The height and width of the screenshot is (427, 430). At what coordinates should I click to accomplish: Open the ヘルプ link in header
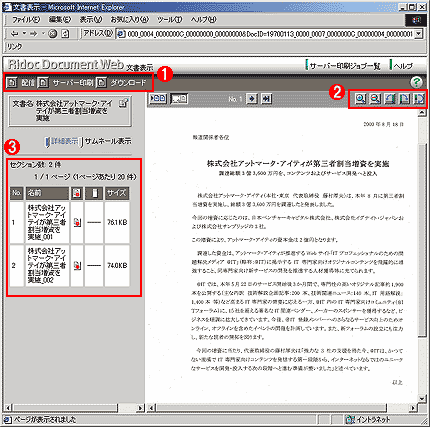point(403,66)
